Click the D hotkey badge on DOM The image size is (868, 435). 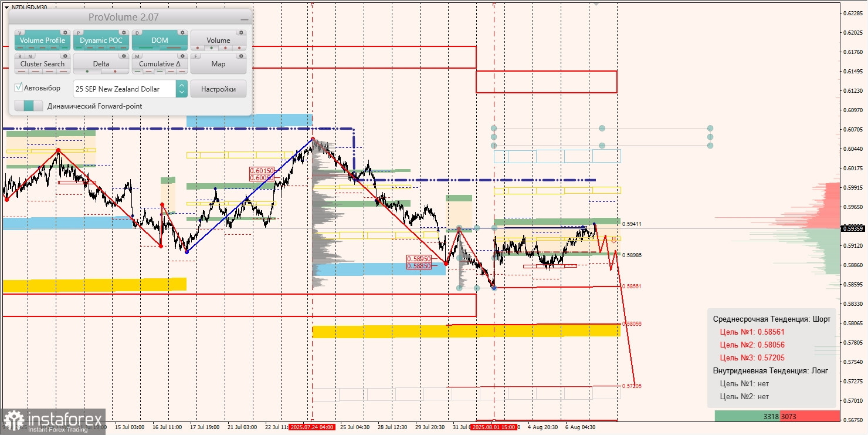[138, 33]
